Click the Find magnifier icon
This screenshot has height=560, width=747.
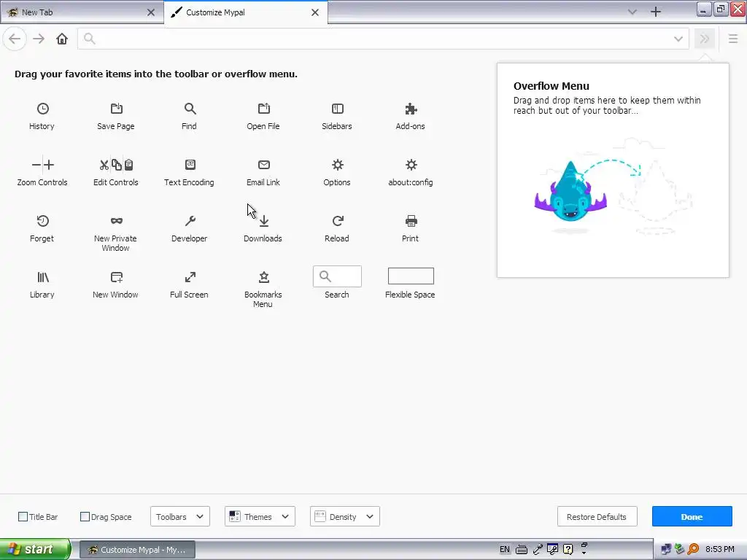[190, 109]
